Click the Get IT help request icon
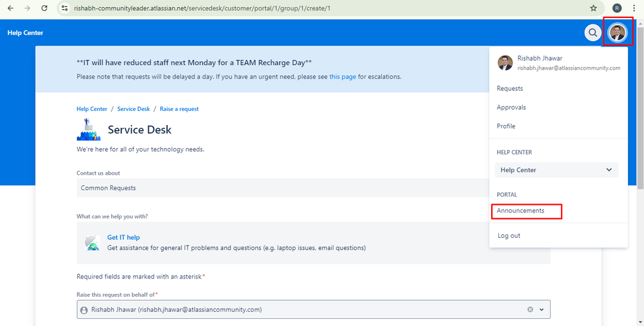Image resolution: width=644 pixels, height=326 pixels. [x=92, y=243]
